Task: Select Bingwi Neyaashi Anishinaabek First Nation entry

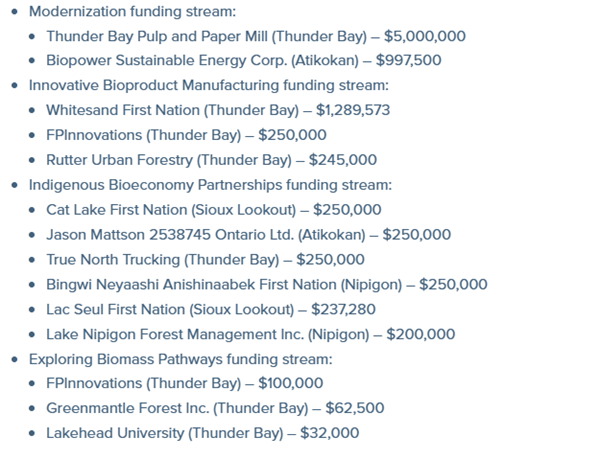Action: (267, 285)
